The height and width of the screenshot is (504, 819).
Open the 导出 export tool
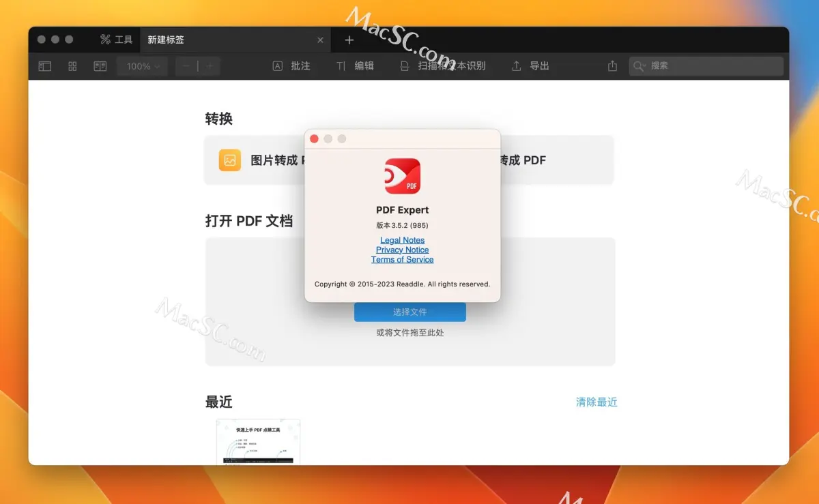tap(530, 66)
